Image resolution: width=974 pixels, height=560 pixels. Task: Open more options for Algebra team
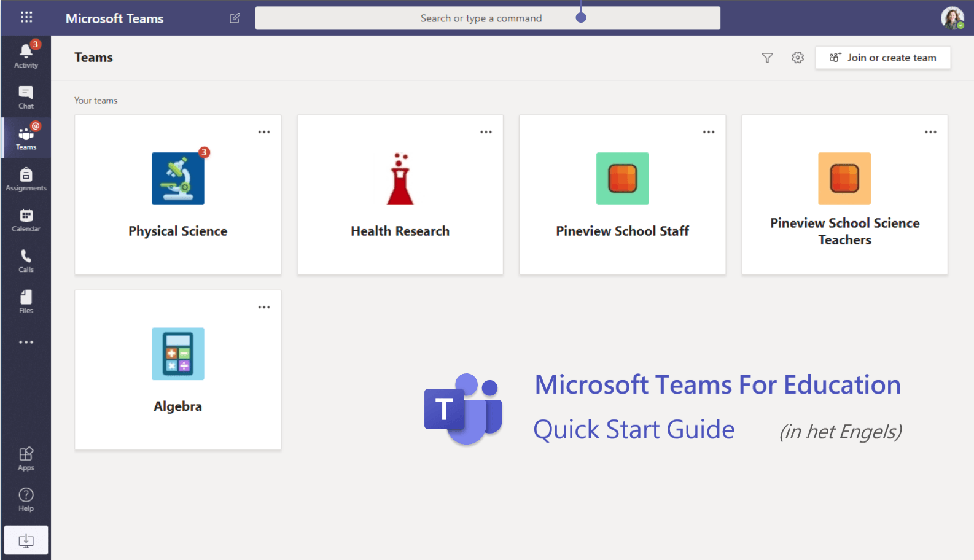(x=264, y=307)
